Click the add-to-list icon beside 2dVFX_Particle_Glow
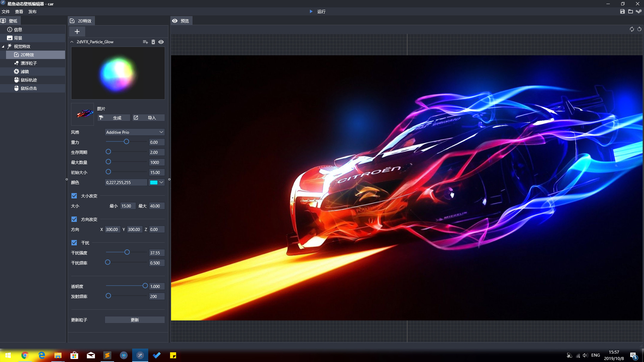This screenshot has width=644, height=362. 145,42
